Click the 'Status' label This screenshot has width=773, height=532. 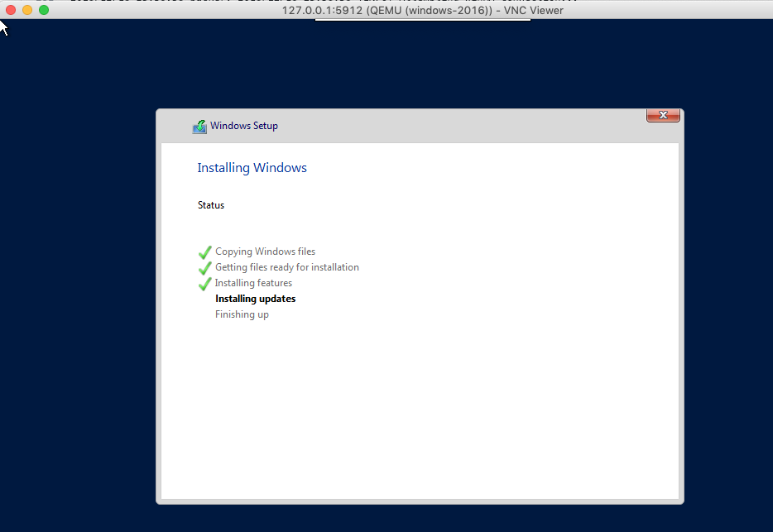tap(211, 205)
